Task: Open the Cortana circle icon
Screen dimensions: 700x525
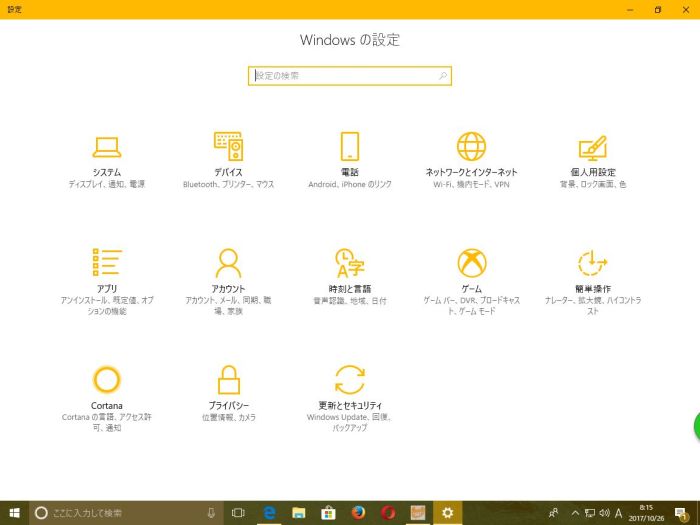Action: (107, 379)
